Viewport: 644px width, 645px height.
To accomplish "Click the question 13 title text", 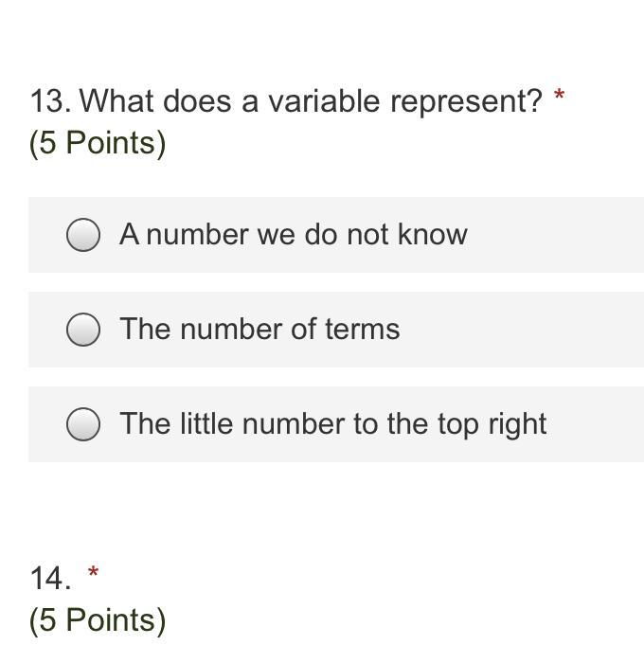I will 286,101.
